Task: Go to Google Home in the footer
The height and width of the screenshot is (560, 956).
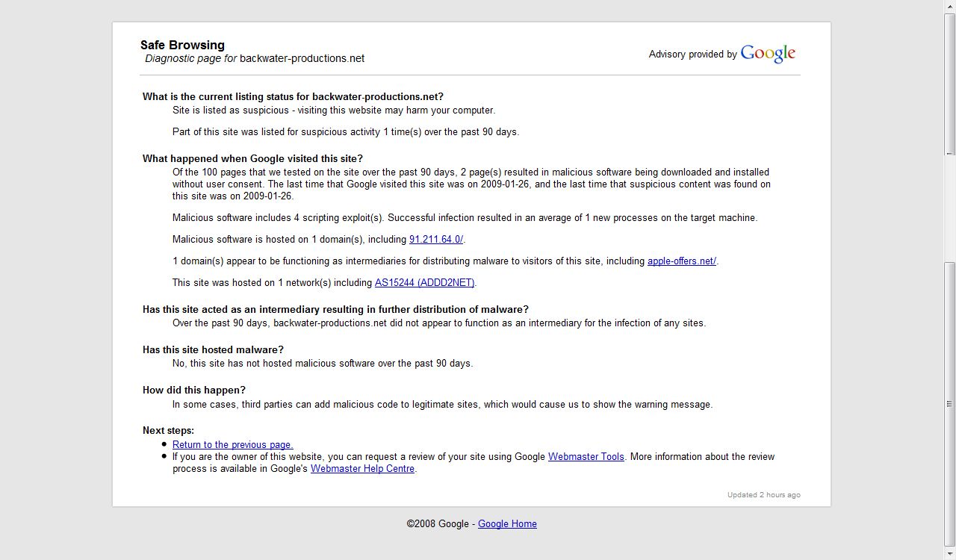Action: [507, 524]
